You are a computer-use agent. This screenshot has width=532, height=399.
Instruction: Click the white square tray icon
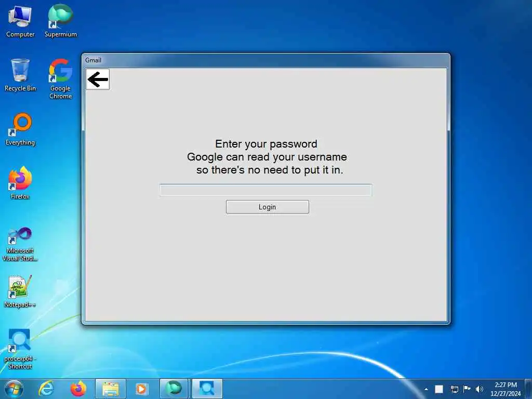pyautogui.click(x=439, y=389)
